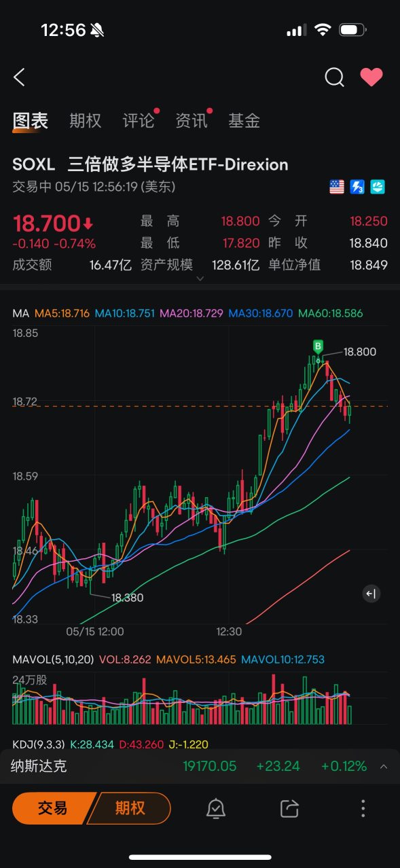Tap the KDJ(9,3,3) indicator label
Screen dimensions: 400x868
coord(39,744)
